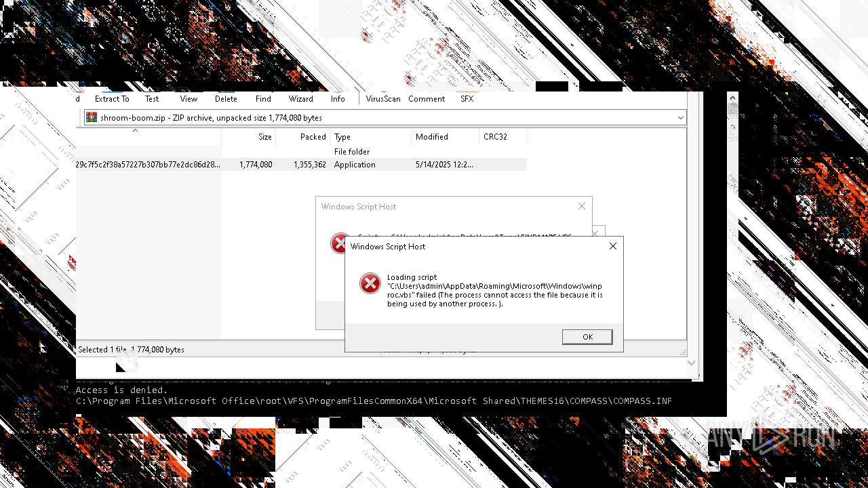This screenshot has width=868, height=488.
Task: Click Info in WinRAR toolbar
Action: click(x=338, y=99)
